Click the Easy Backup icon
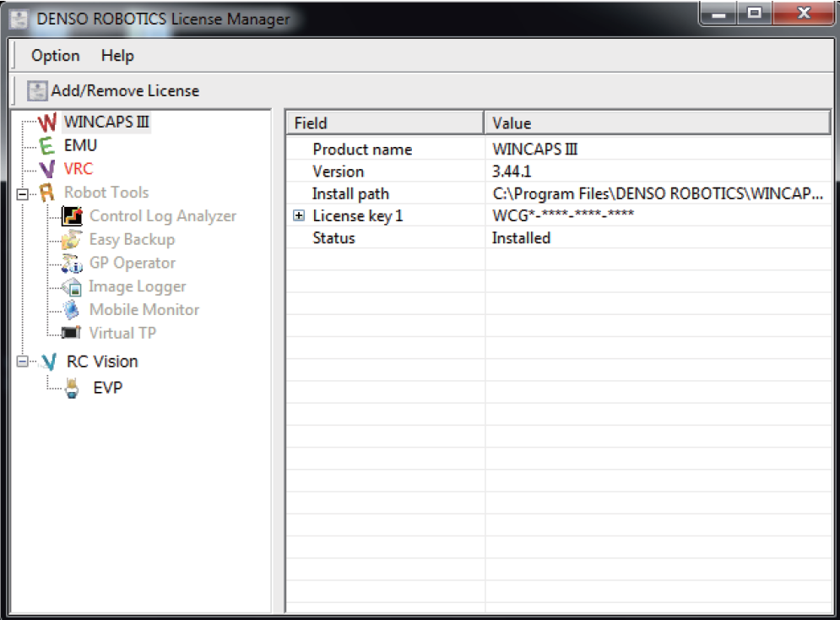The image size is (840, 620). 72,240
